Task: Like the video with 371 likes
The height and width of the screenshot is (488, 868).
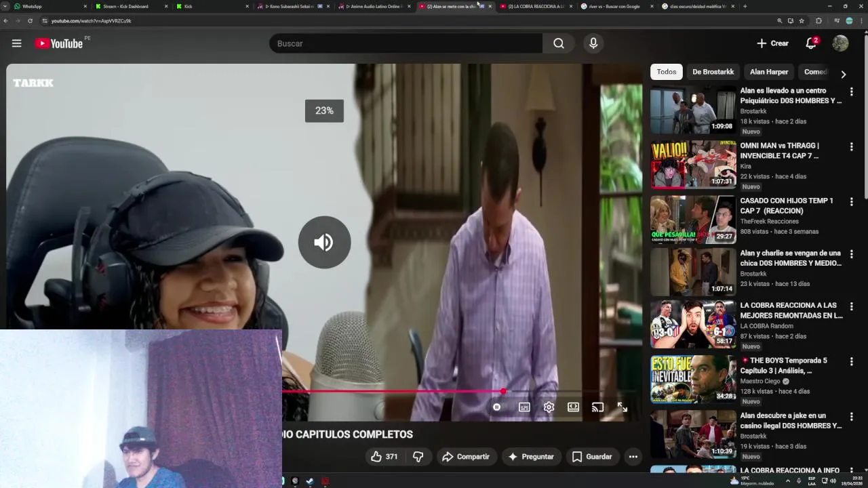Action: [384, 457]
